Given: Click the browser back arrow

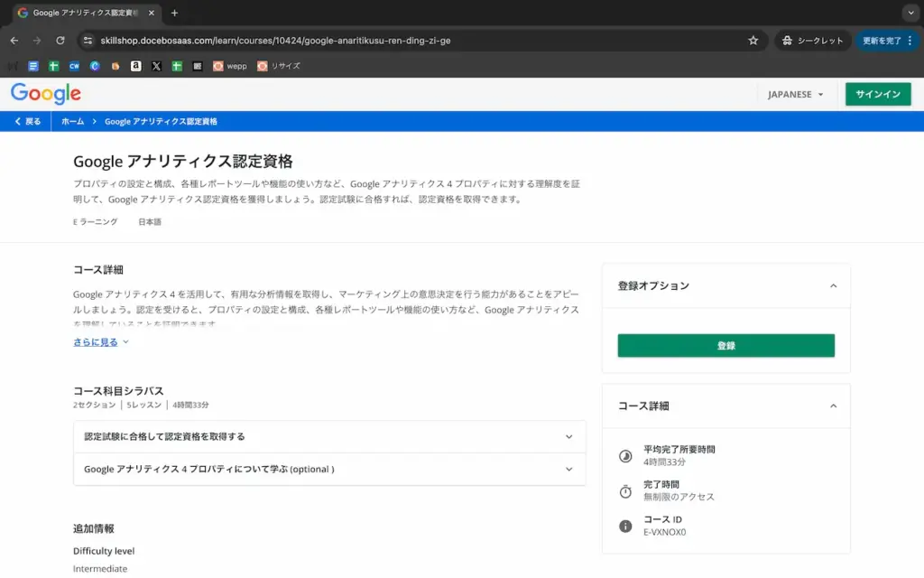Looking at the screenshot, I should pyautogui.click(x=14, y=41).
